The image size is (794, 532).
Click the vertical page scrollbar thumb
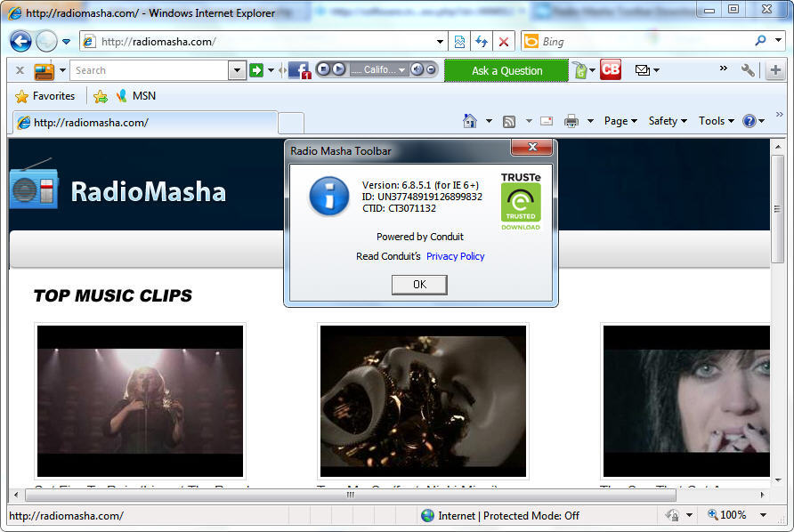[x=777, y=208]
